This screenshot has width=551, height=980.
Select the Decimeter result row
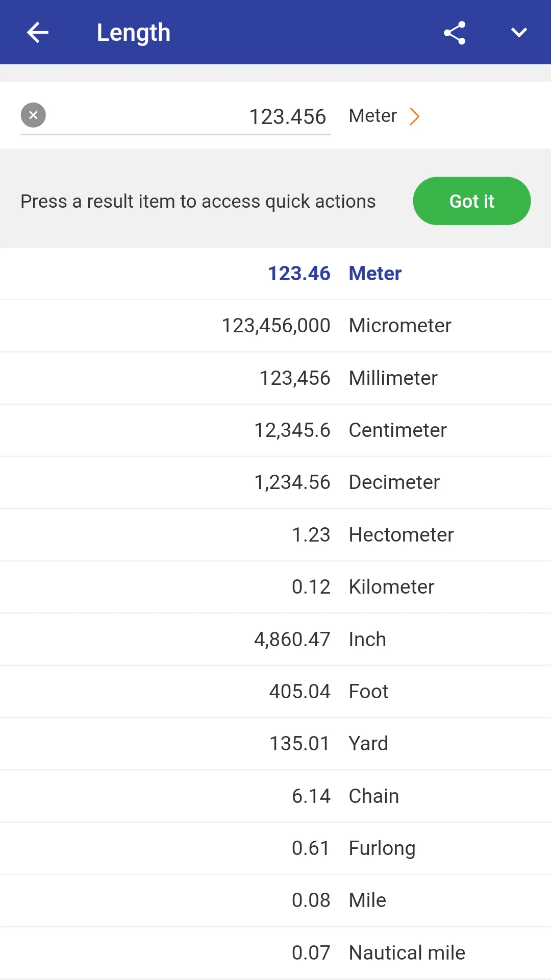275,482
